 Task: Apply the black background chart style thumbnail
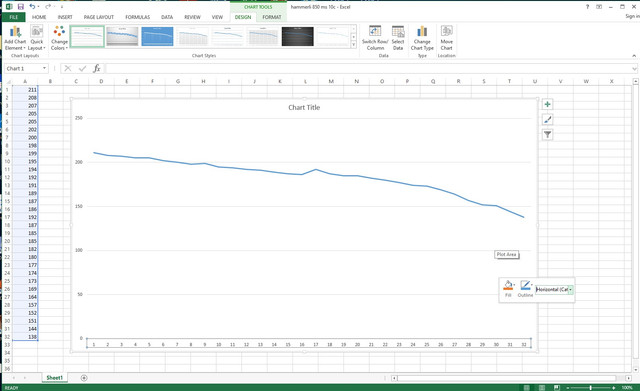point(298,36)
